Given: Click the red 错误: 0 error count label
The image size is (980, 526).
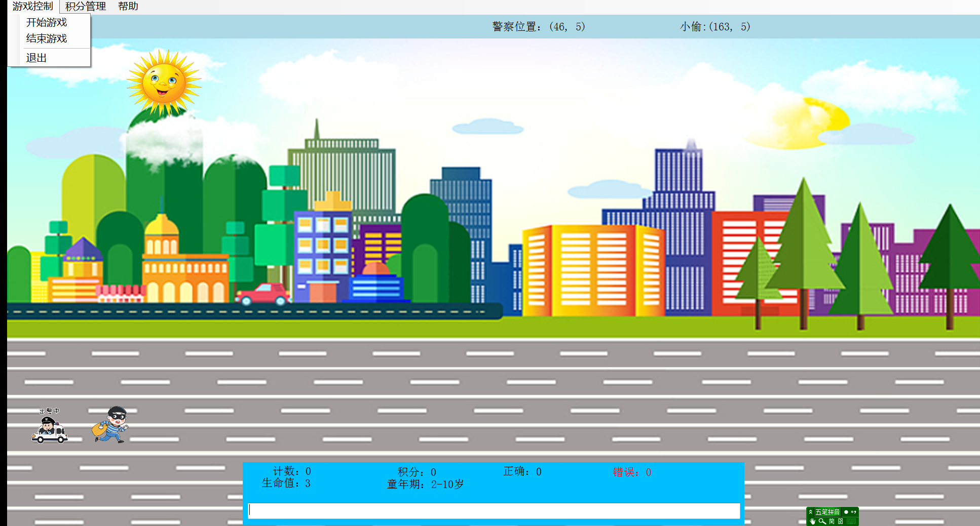Looking at the screenshot, I should point(632,472).
